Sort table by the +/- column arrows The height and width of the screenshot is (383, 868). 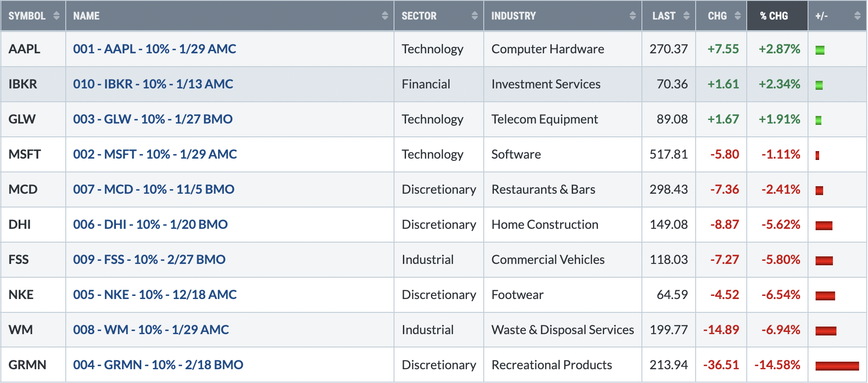857,16
